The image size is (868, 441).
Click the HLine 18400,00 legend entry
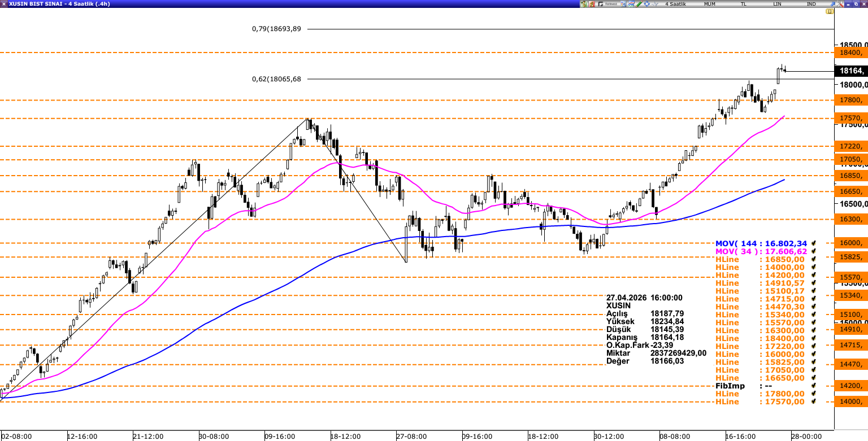click(x=759, y=338)
